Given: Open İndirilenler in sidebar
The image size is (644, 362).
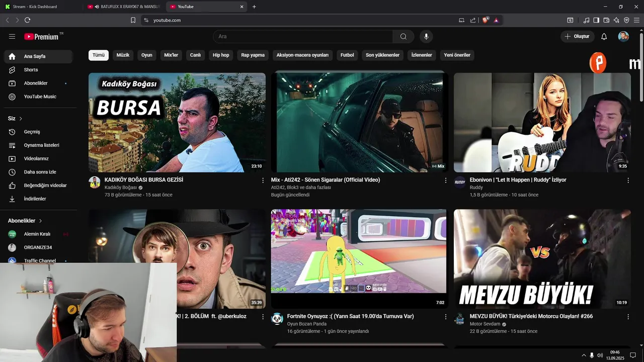Looking at the screenshot, I should [x=38, y=199].
